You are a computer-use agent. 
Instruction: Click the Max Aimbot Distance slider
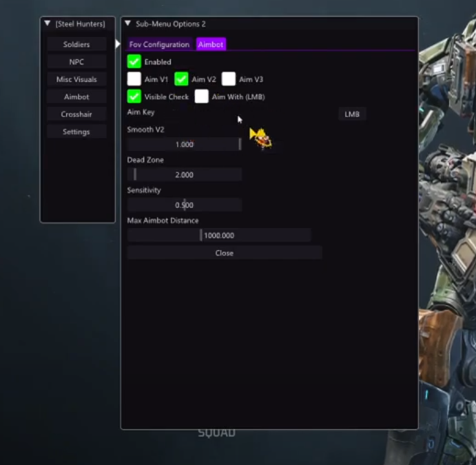coord(219,236)
